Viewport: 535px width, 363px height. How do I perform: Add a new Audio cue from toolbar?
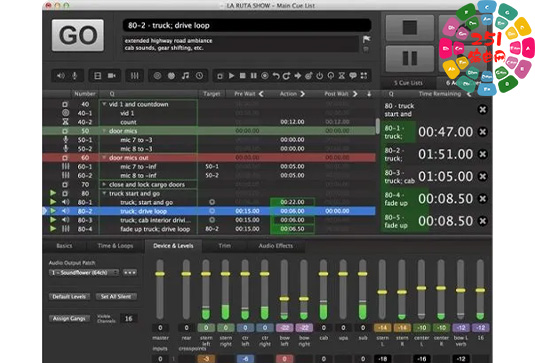[x=61, y=76]
